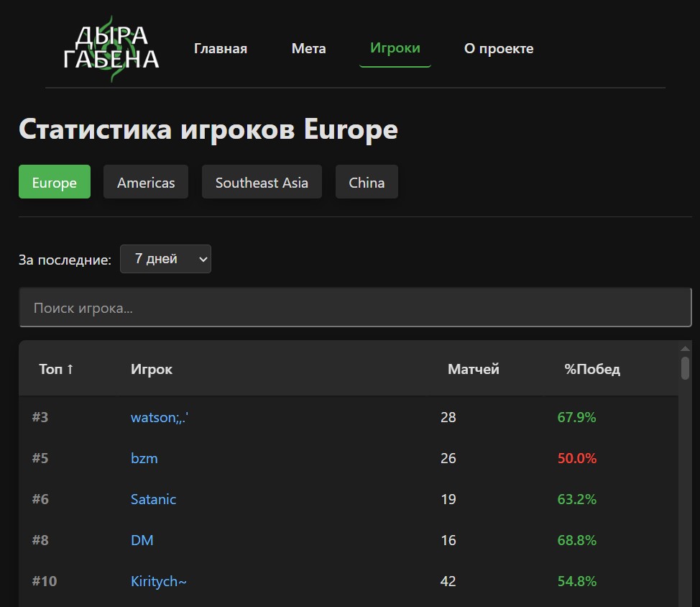Sort the table by Матчей column

473,369
